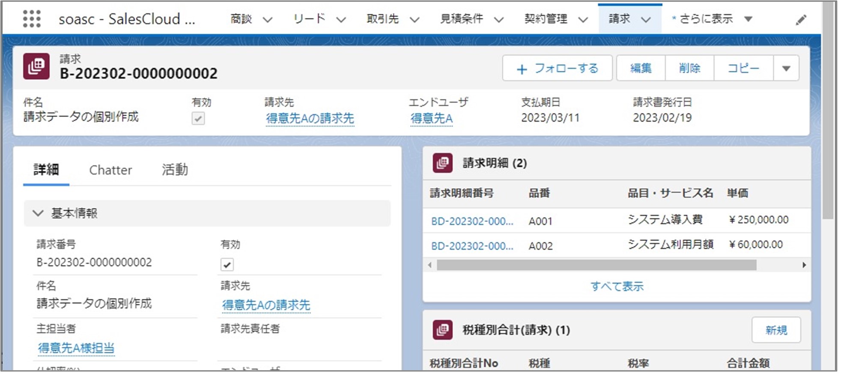Go to the 契約管理 navigation tab
The width and height of the screenshot is (868, 374).
click(546, 19)
